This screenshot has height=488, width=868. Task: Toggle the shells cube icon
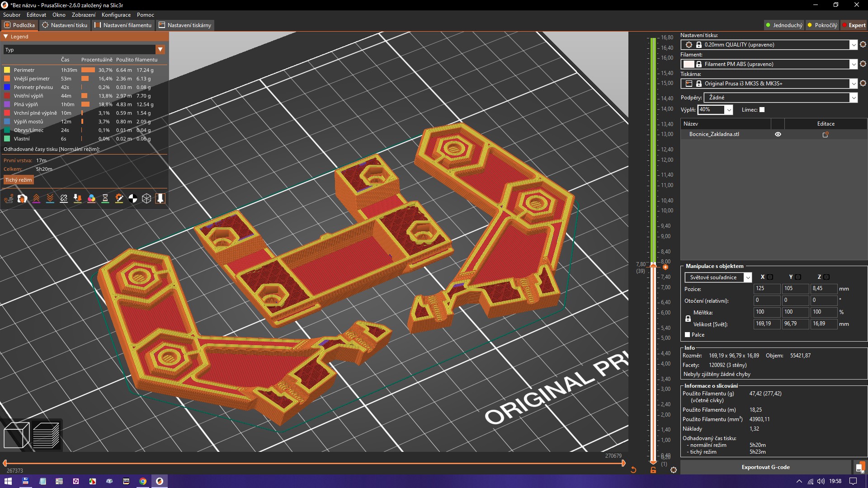tap(146, 198)
